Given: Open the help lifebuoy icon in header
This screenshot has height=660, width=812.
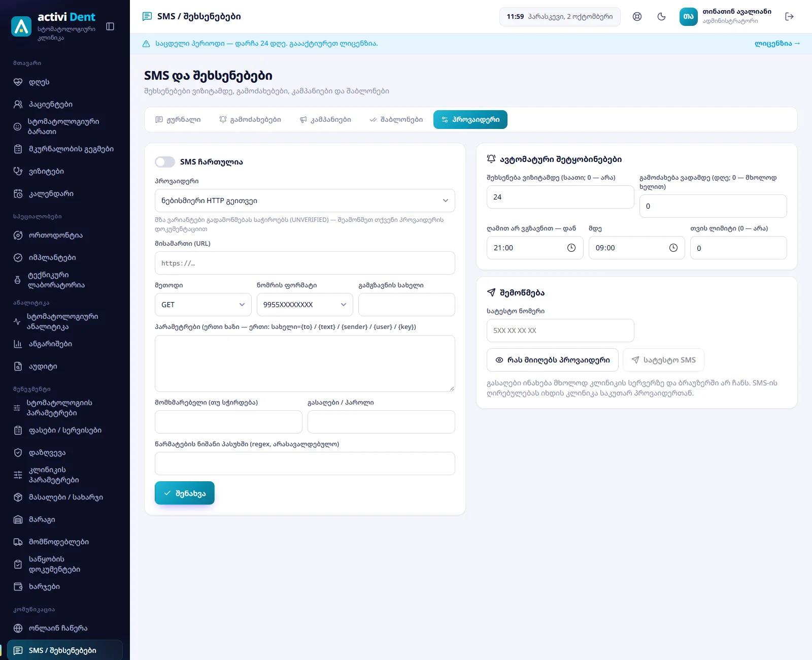Looking at the screenshot, I should (637, 17).
